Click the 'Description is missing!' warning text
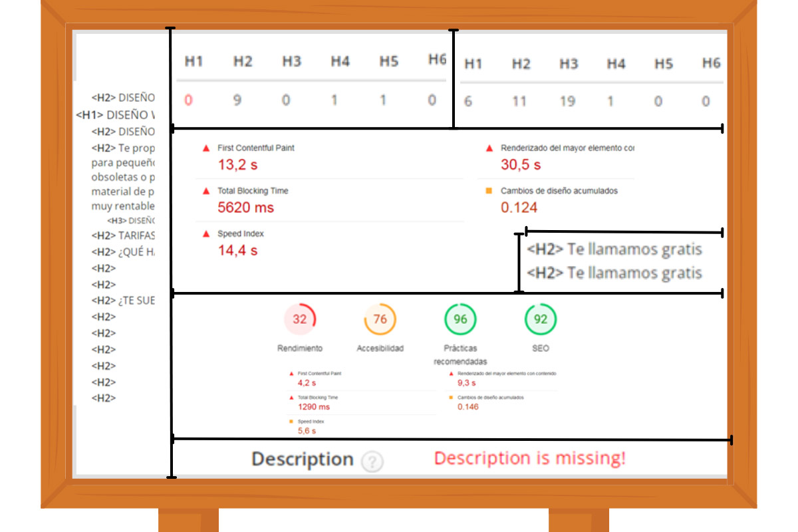This screenshot has height=532, width=798. pos(529,458)
